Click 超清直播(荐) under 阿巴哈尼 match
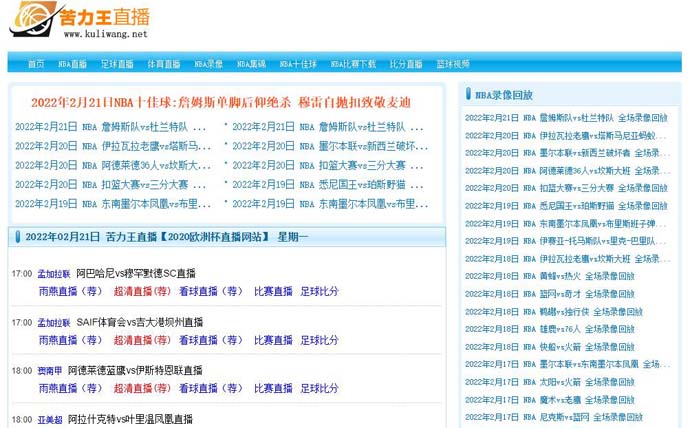 pos(142,291)
